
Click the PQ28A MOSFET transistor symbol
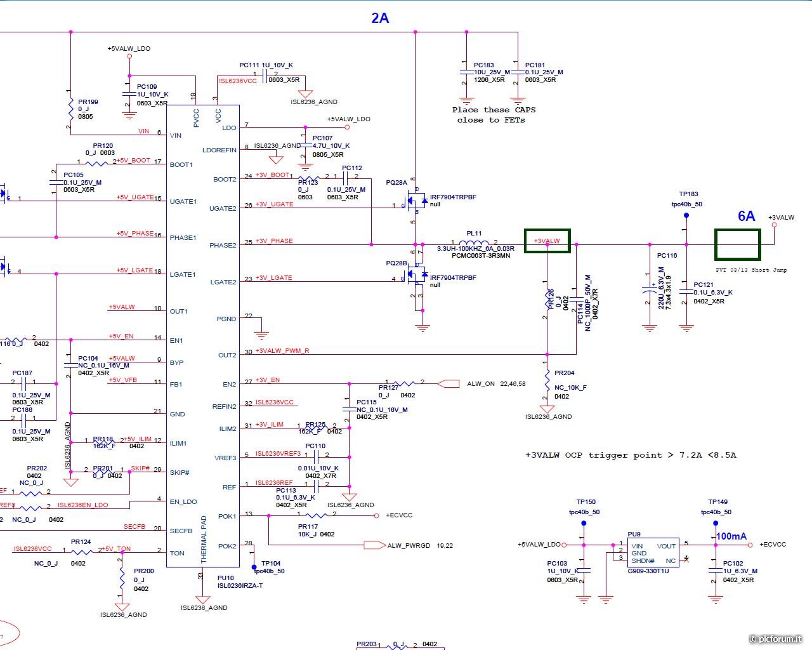pos(416,201)
